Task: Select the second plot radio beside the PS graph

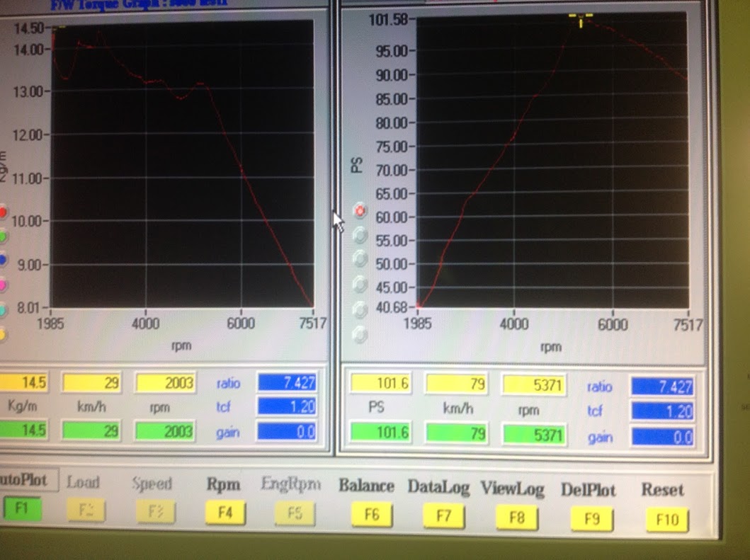Action: (360, 235)
